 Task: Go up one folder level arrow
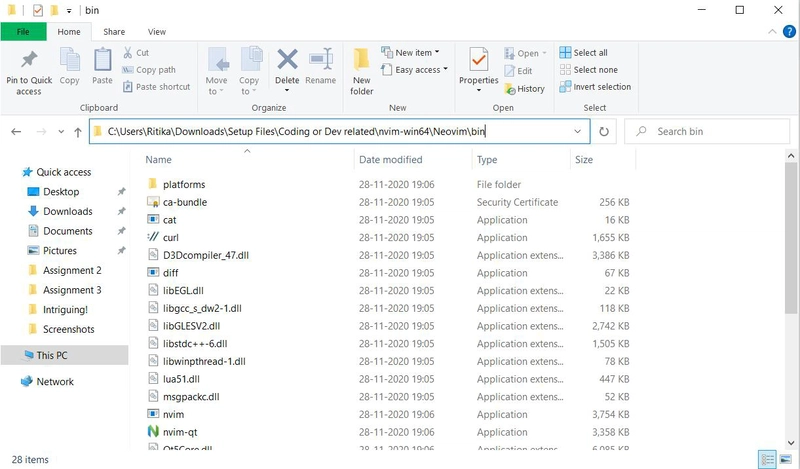click(x=78, y=132)
